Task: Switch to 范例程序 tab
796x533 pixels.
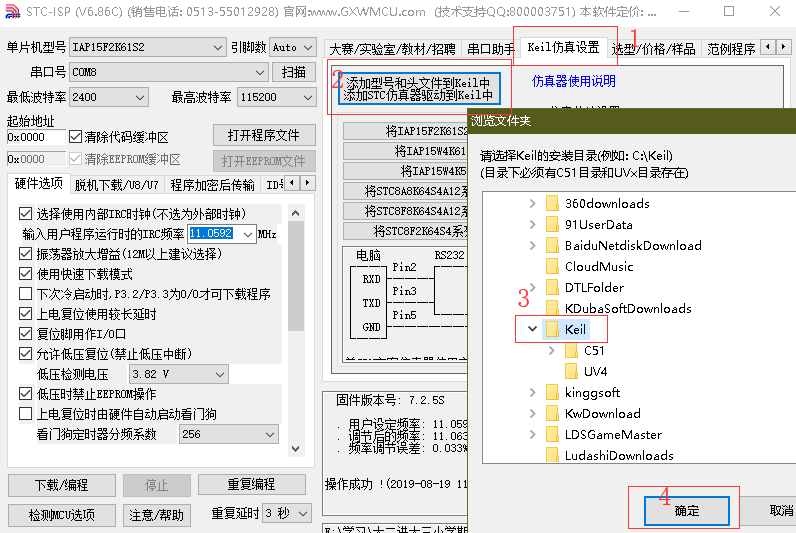Action: coord(731,49)
